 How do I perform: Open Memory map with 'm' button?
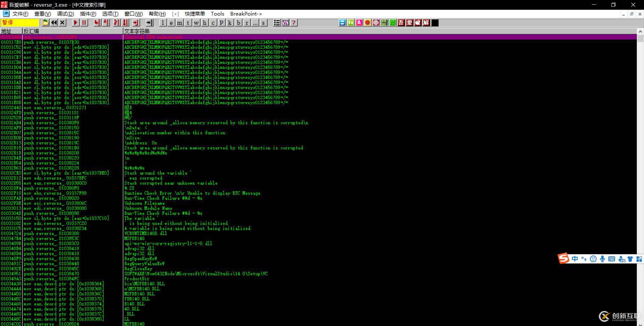[179, 22]
